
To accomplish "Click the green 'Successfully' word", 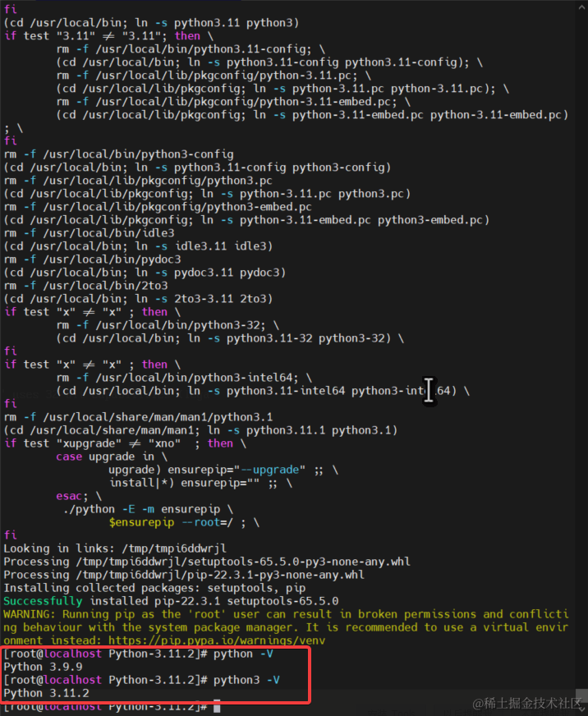I will (43, 601).
